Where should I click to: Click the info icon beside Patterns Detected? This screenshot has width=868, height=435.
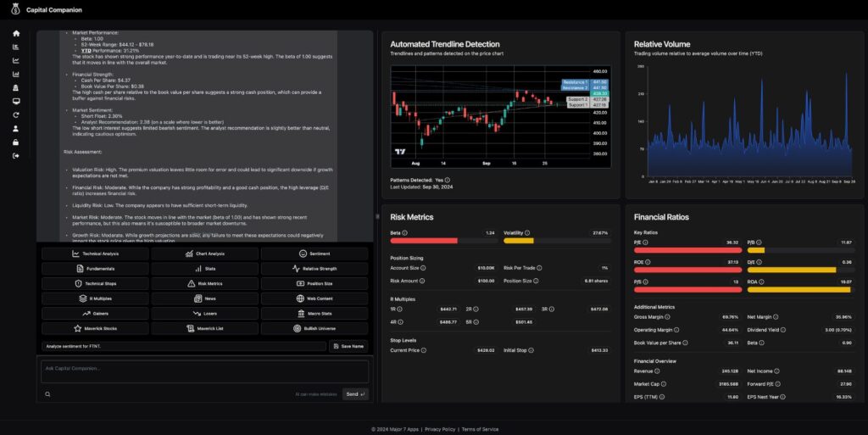click(x=448, y=180)
